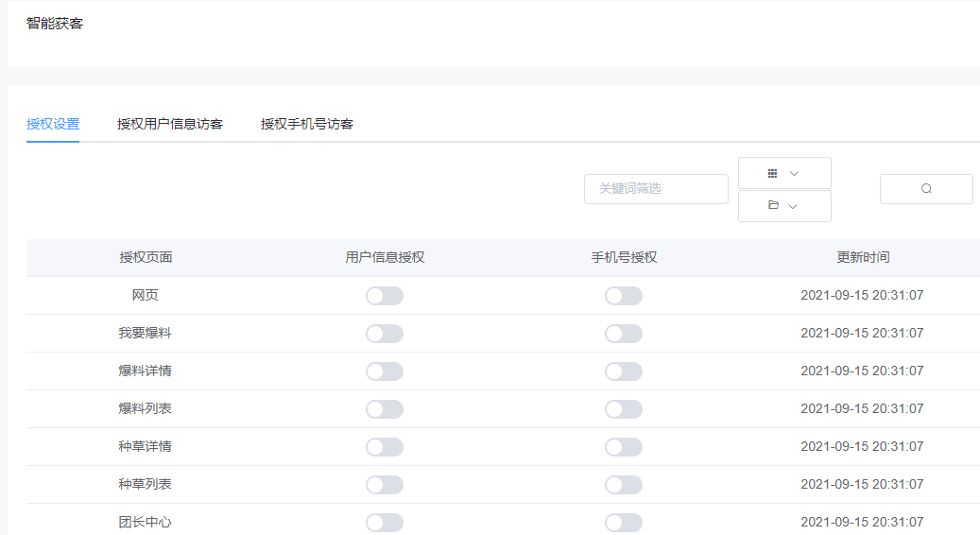Click the 更新时间 column header
The width and height of the screenshot is (980, 535).
point(863,257)
